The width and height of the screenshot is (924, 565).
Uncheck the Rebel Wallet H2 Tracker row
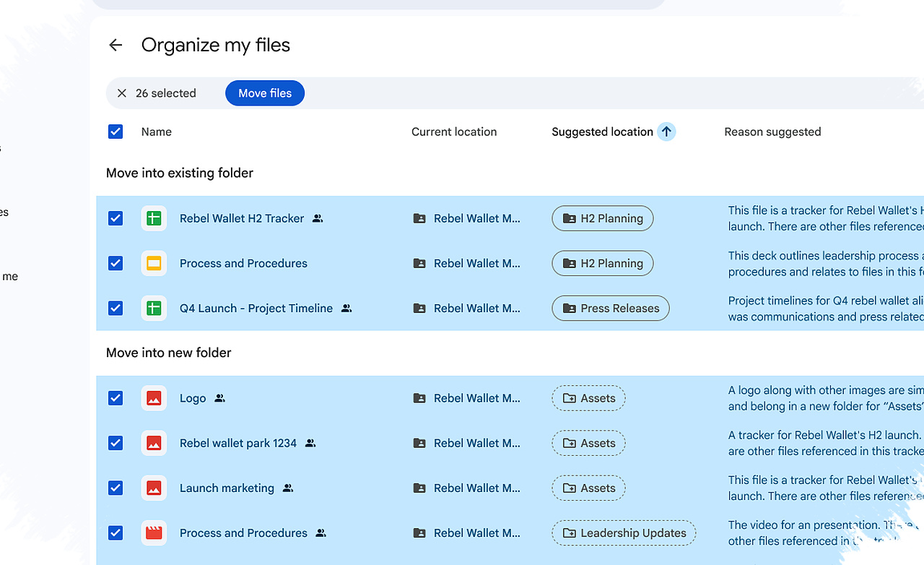[115, 218]
